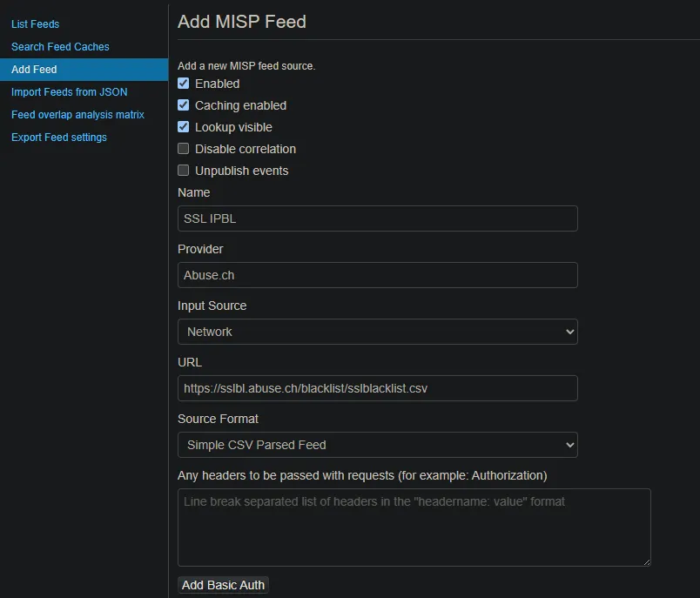700x598 pixels.
Task: Open Import Feeds from JSON
Action: point(69,92)
